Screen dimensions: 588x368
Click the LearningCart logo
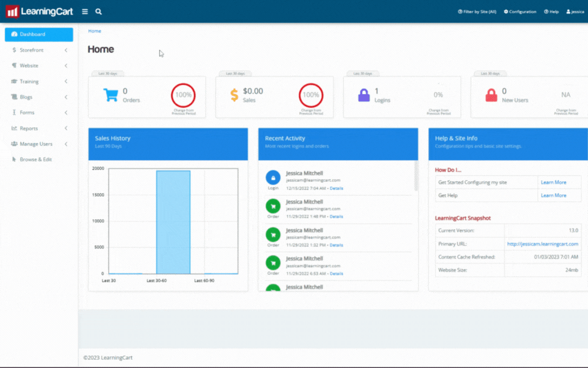coord(39,11)
